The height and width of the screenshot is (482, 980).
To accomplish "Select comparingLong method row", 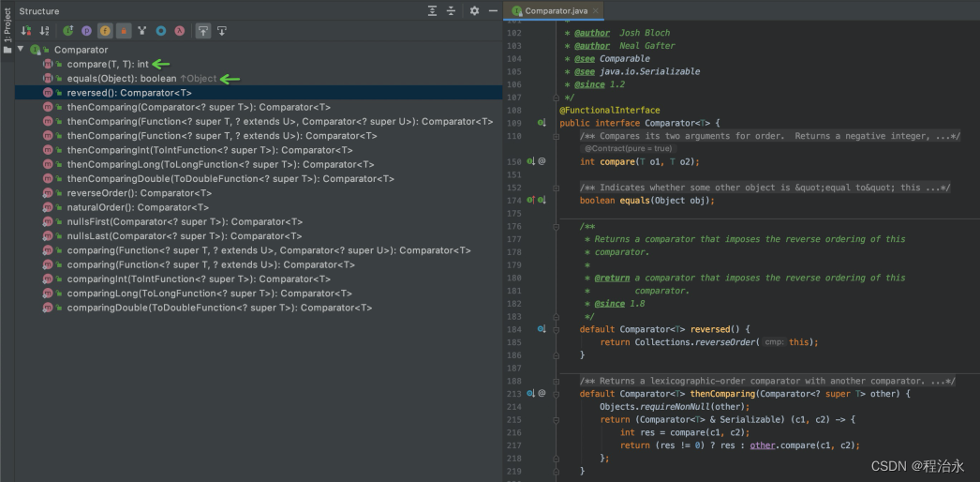I will pyautogui.click(x=259, y=294).
